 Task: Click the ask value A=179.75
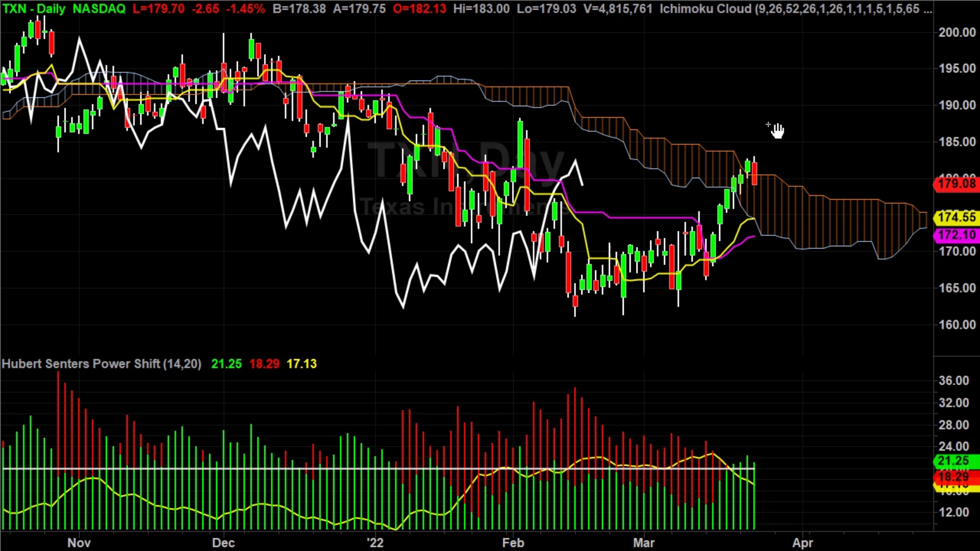[x=359, y=9]
